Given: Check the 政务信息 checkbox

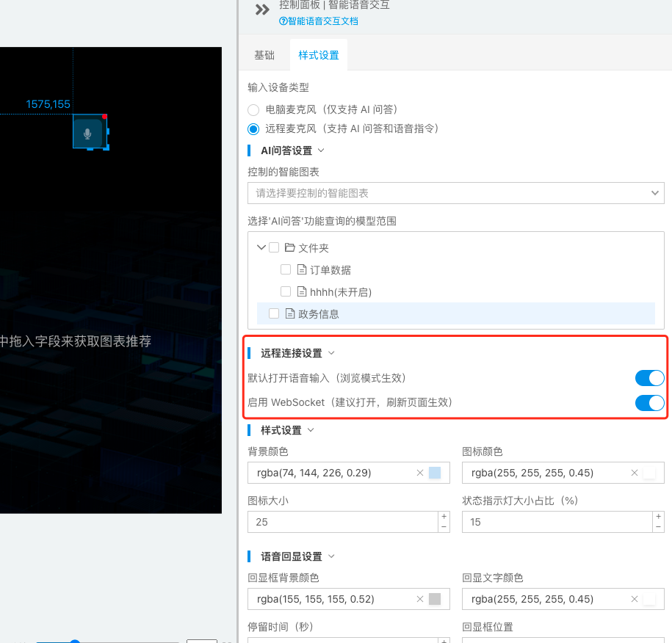Looking at the screenshot, I should pyautogui.click(x=274, y=313).
